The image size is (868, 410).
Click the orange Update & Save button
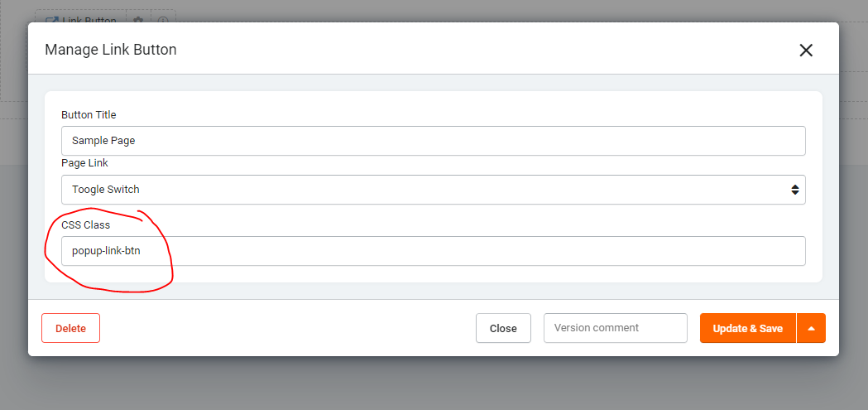click(747, 328)
